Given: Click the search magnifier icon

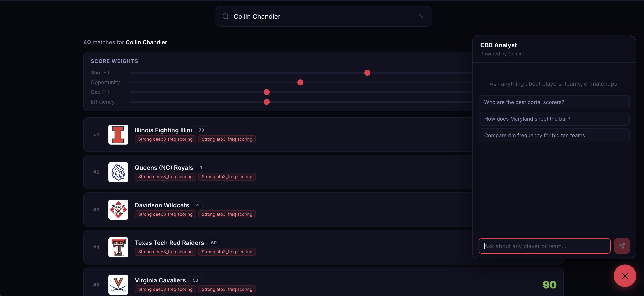Looking at the screenshot, I should (x=225, y=16).
